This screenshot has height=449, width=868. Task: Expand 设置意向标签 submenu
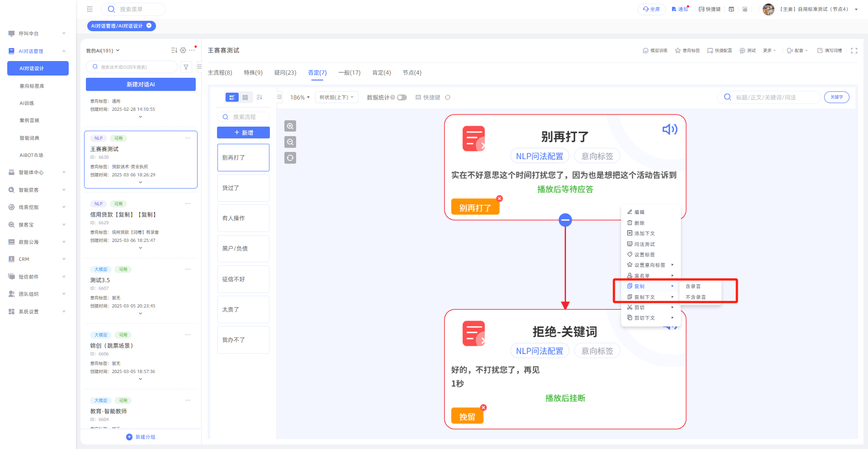(x=651, y=265)
